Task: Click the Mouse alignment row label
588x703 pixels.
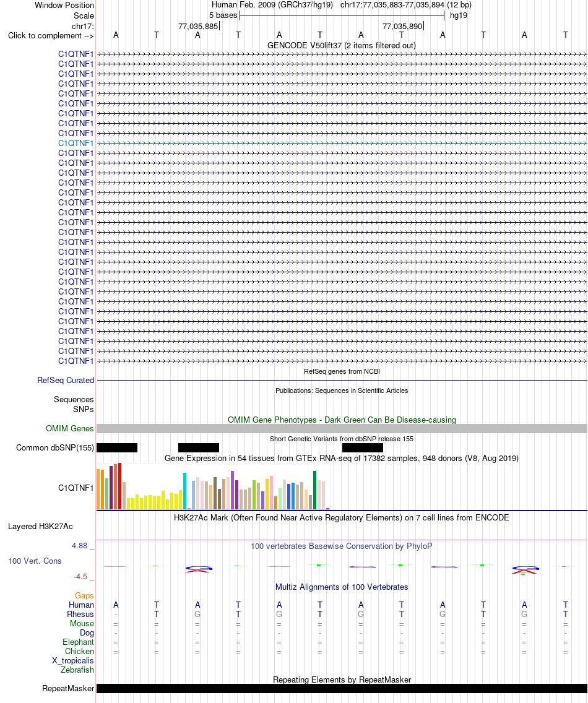Action: pos(82,624)
